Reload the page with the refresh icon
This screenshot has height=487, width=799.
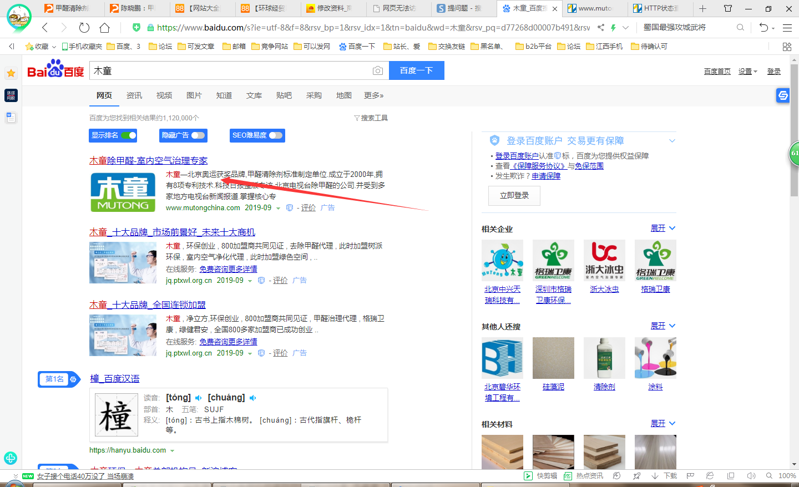point(84,28)
